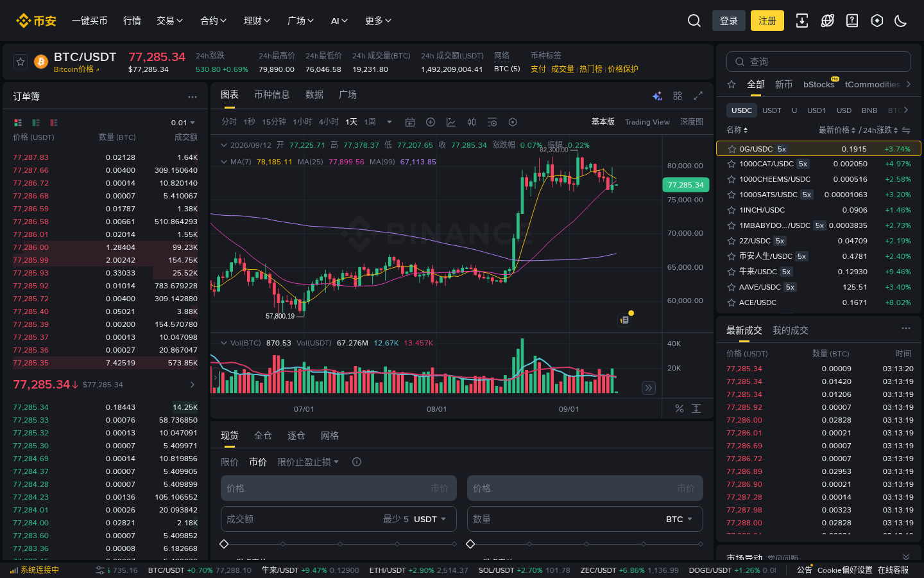Click sell-side quantity slider handle

pyautogui.click(x=470, y=544)
